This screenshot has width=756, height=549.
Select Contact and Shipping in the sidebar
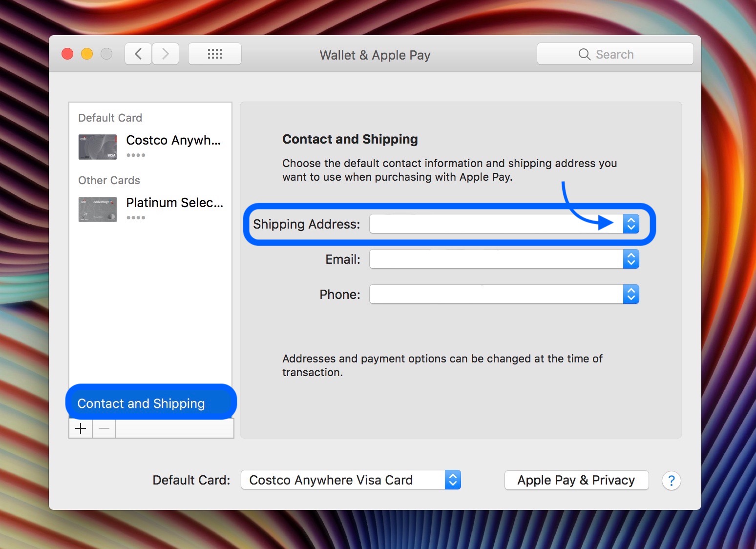pos(141,403)
